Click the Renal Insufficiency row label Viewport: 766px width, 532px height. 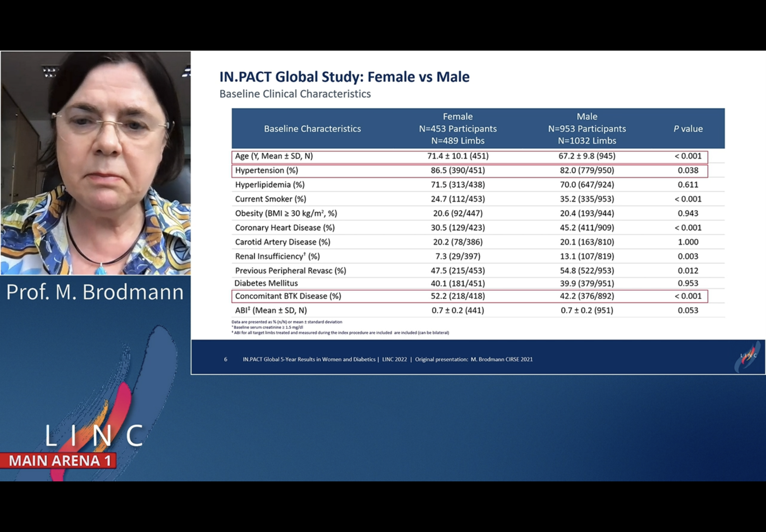(x=277, y=256)
